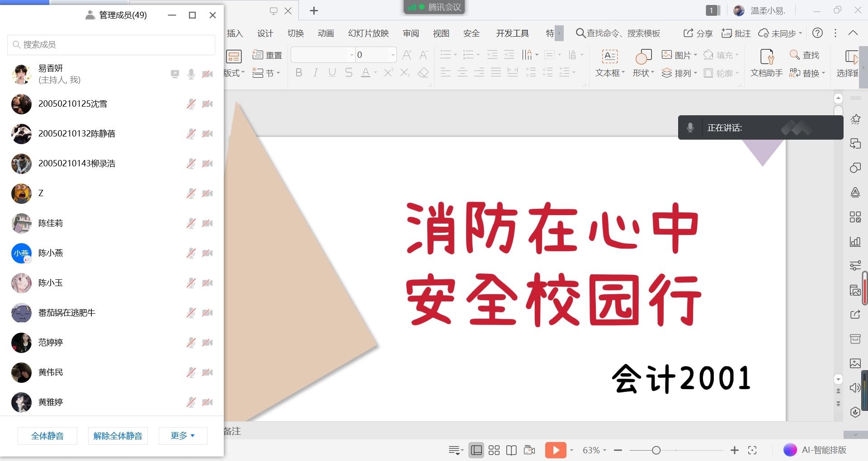Image resolution: width=868 pixels, height=461 pixels.
Task: Toggle host 易香妍's microphone
Action: tap(191, 74)
